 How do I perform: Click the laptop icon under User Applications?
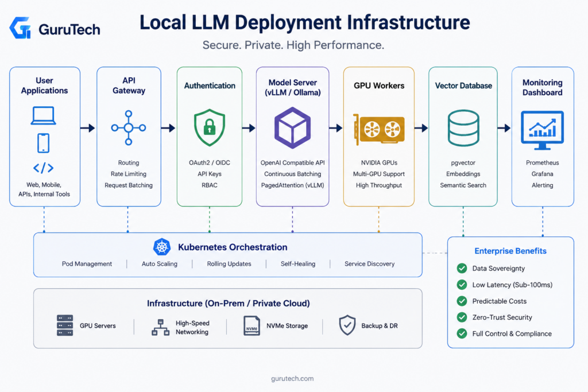click(x=44, y=116)
